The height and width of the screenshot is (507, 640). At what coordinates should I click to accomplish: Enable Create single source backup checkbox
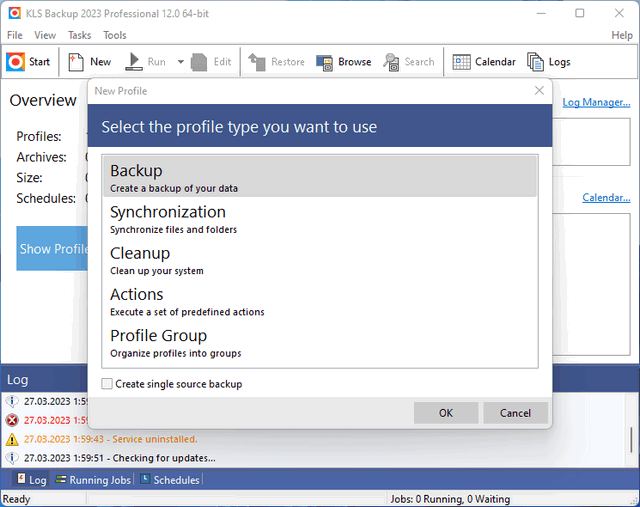[x=108, y=384]
